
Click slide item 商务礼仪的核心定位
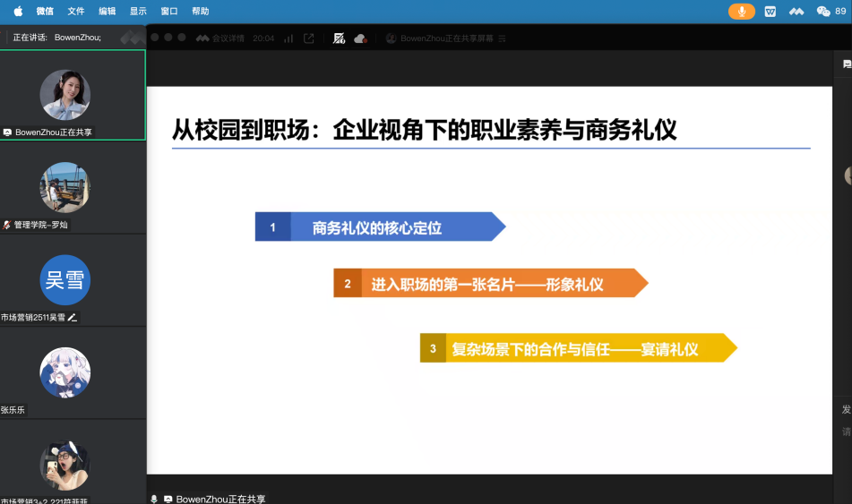tap(376, 227)
